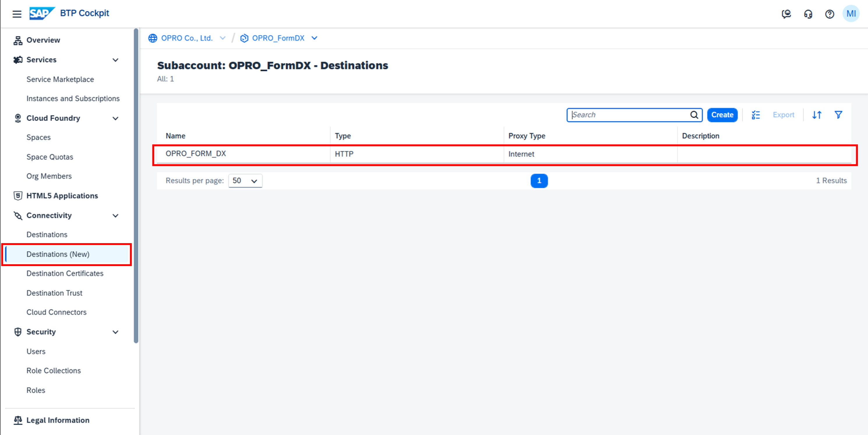Image resolution: width=868 pixels, height=435 pixels.
Task: Open the help question mark icon
Action: (830, 14)
